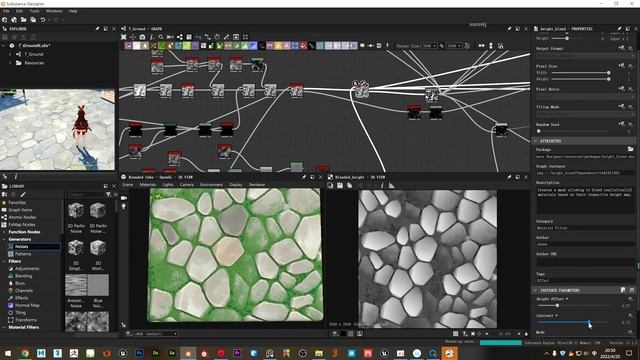Pin the Properties panel
This screenshot has height=360, width=640.
click(x=619, y=29)
